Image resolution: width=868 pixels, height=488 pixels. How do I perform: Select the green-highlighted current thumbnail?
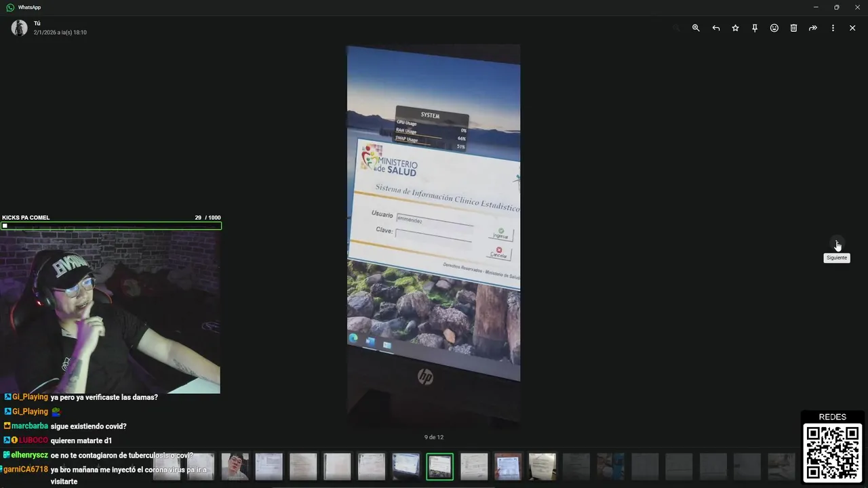tap(439, 466)
